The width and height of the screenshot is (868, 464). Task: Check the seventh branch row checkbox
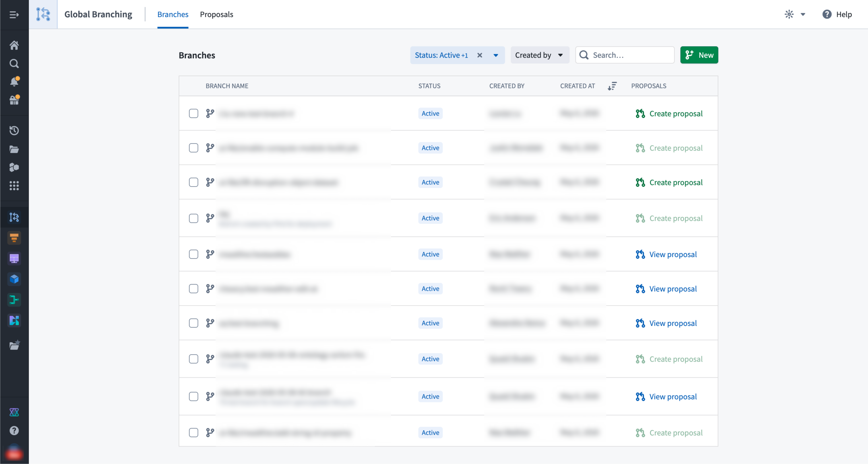coord(193,323)
